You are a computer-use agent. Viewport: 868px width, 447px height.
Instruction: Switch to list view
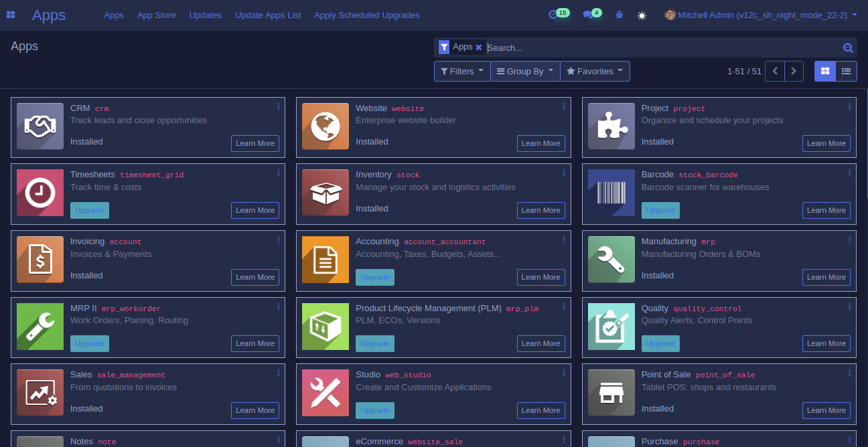tap(847, 71)
